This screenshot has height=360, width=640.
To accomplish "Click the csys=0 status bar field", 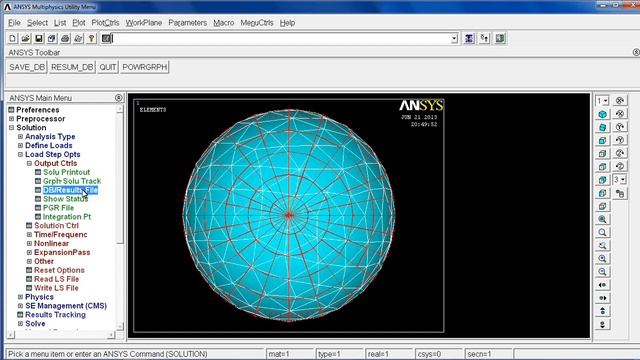I will [439, 354].
